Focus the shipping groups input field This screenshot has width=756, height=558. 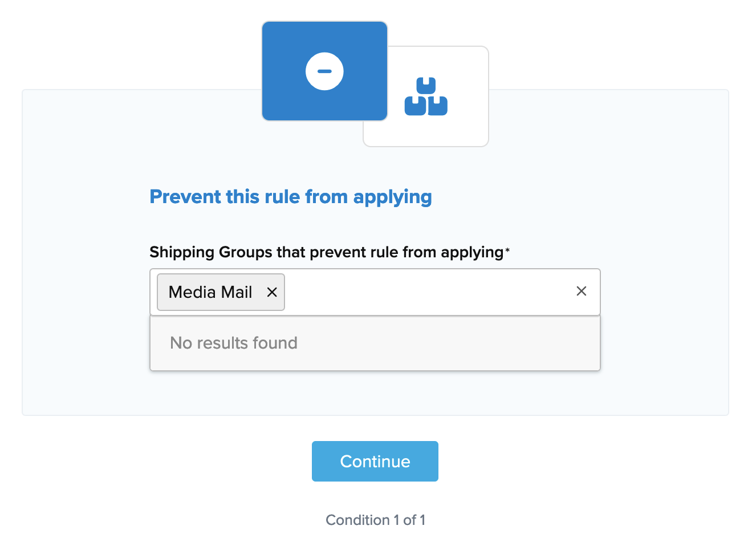coord(428,292)
